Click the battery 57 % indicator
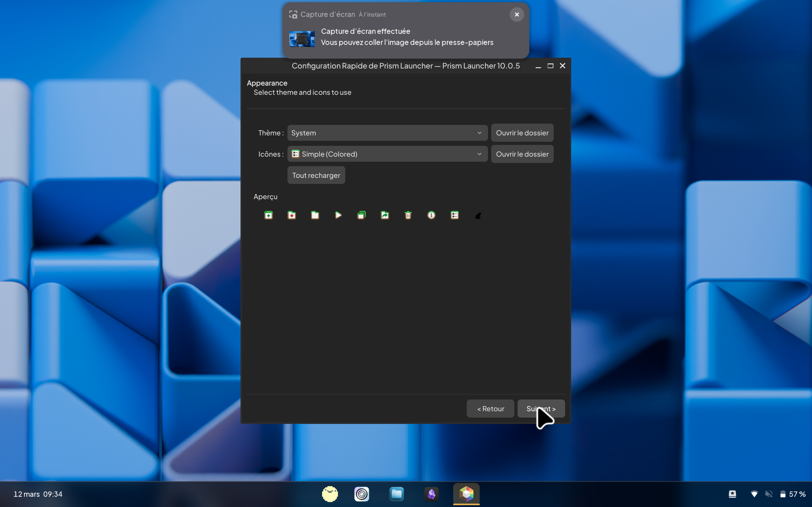The image size is (812, 507). coord(793,494)
